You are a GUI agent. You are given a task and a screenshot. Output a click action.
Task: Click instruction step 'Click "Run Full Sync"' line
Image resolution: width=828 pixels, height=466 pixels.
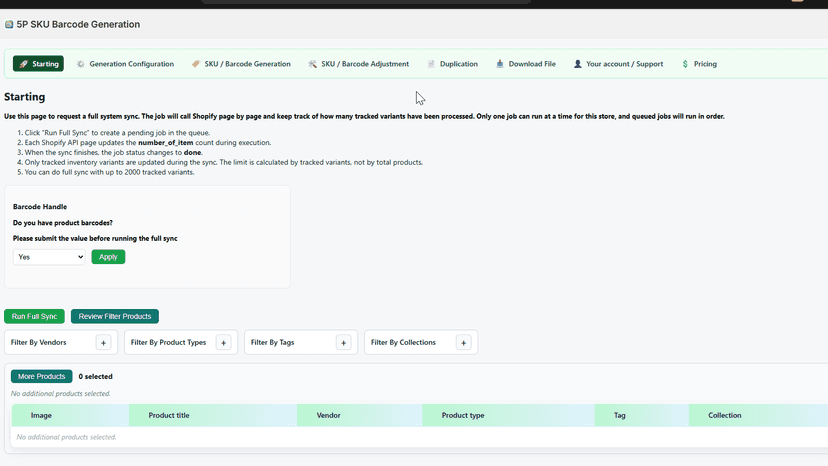click(x=117, y=133)
